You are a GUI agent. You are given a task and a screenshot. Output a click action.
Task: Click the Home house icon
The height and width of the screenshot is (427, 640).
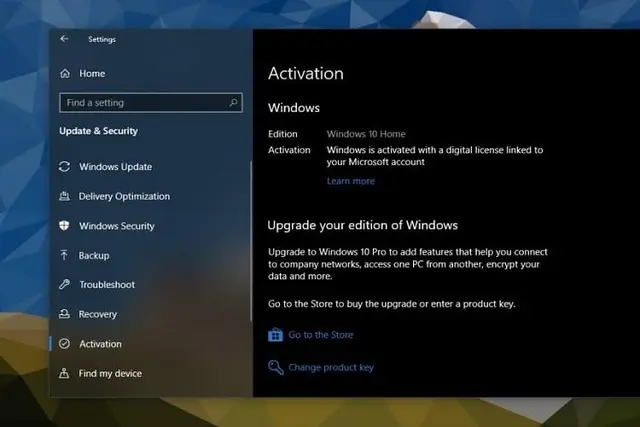pos(65,73)
